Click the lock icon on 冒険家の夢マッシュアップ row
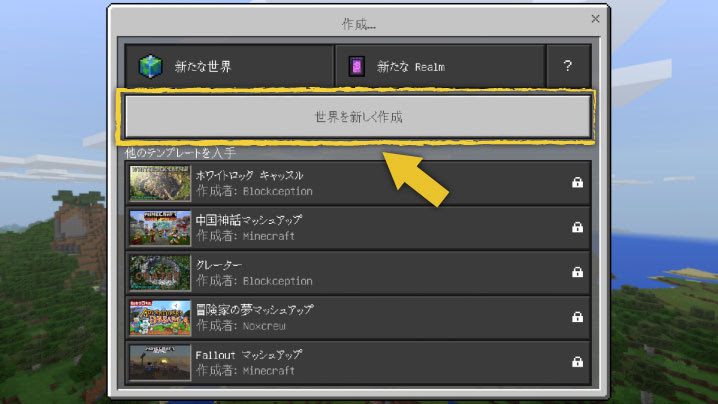Image resolution: width=718 pixels, height=404 pixels. click(577, 317)
